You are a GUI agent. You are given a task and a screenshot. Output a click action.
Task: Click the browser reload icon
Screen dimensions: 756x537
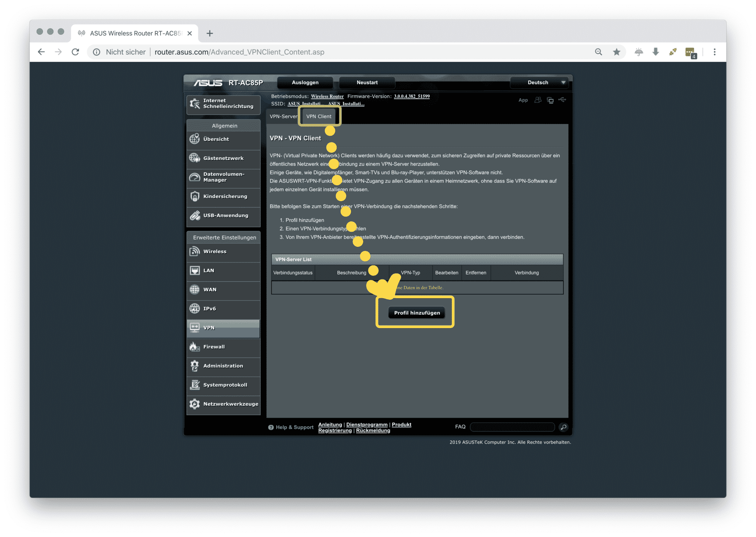pos(75,52)
